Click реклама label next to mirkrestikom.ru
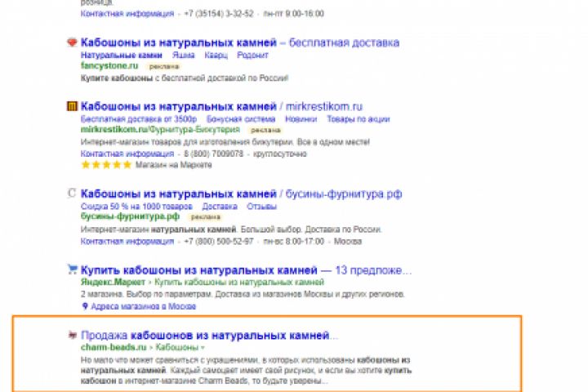This screenshot has width=588, height=392. pos(265,130)
